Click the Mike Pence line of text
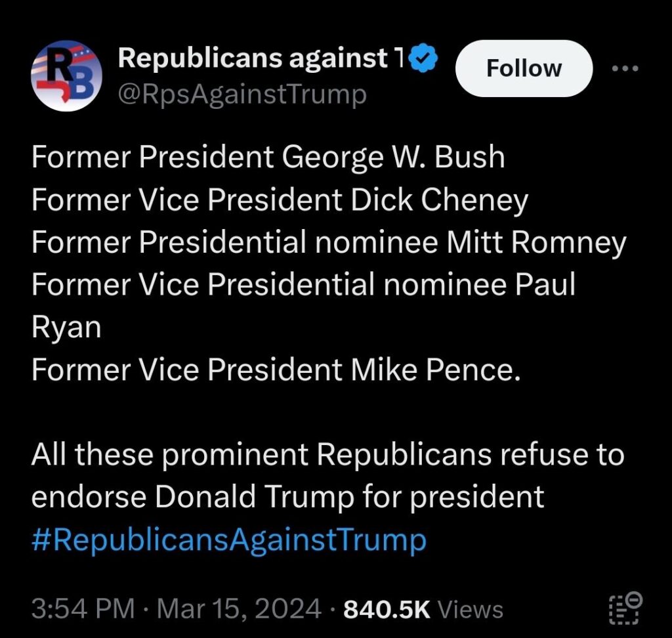This screenshot has height=638, width=672. 276,370
